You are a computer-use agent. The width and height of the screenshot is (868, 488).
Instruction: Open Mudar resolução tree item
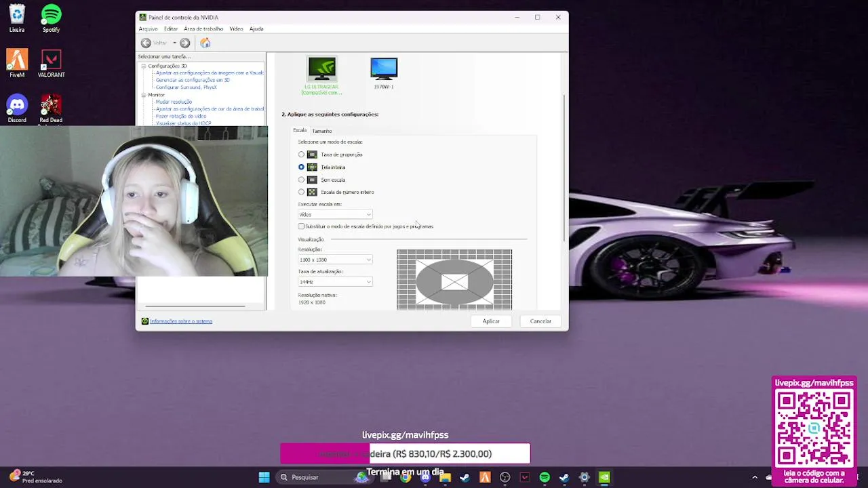tap(174, 102)
